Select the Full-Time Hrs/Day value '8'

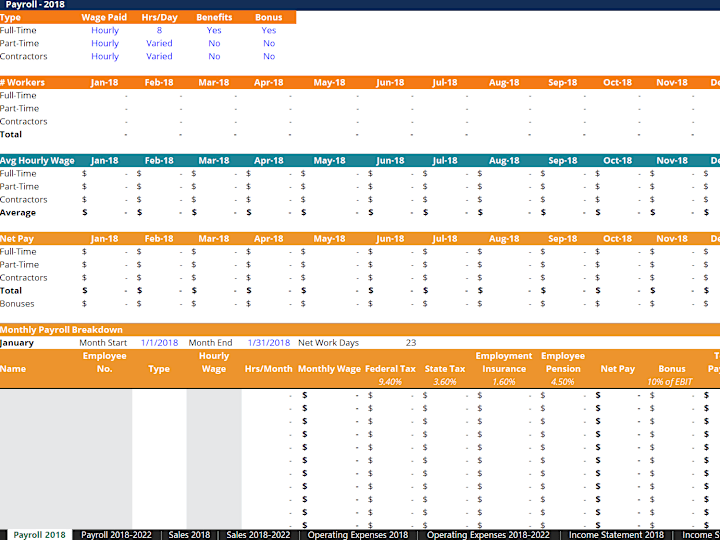click(x=159, y=30)
